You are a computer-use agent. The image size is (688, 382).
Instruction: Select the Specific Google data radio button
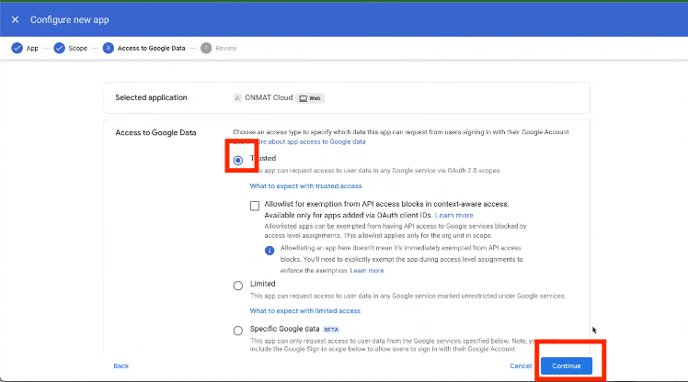[x=238, y=331]
